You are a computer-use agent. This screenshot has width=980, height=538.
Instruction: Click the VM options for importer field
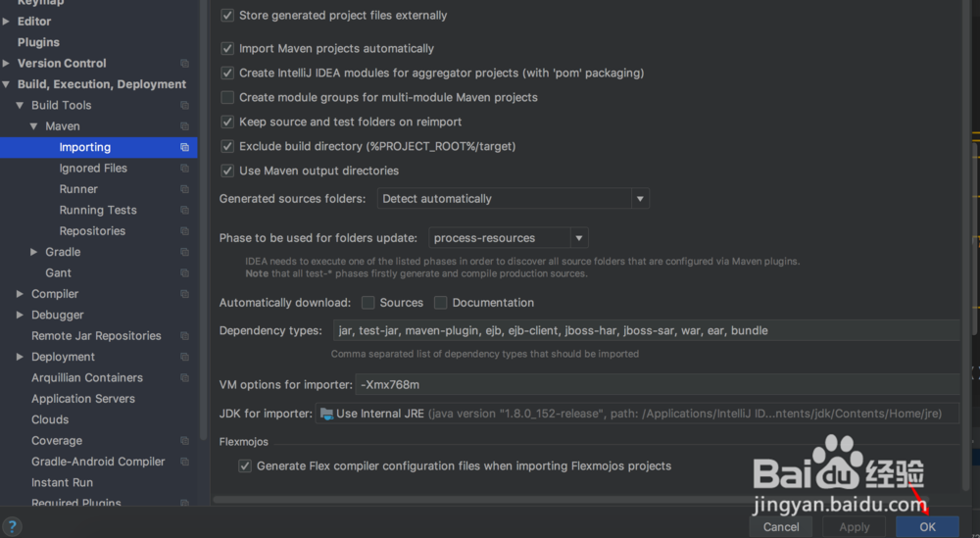[x=657, y=385]
